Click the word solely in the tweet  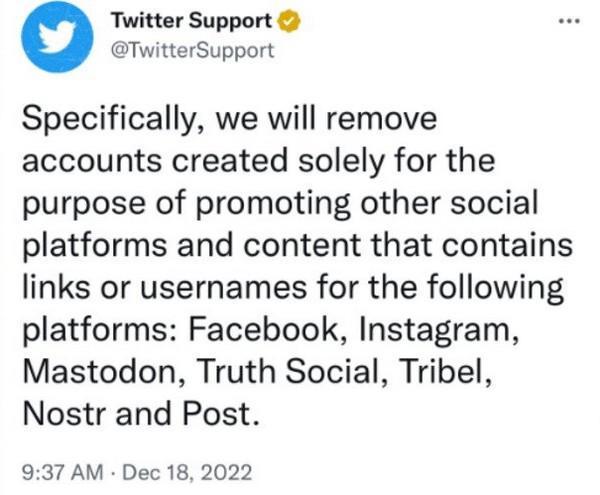pyautogui.click(x=340, y=161)
